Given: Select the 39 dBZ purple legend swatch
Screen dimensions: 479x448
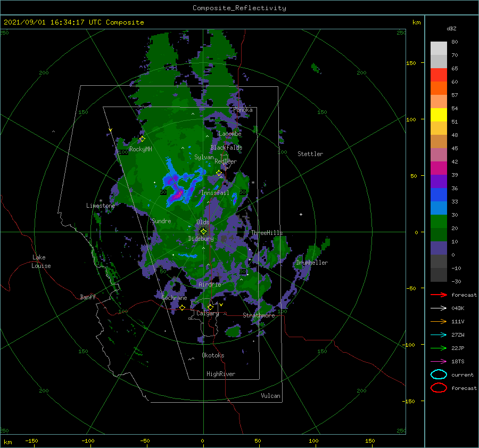Looking at the screenshot, I should tap(439, 181).
